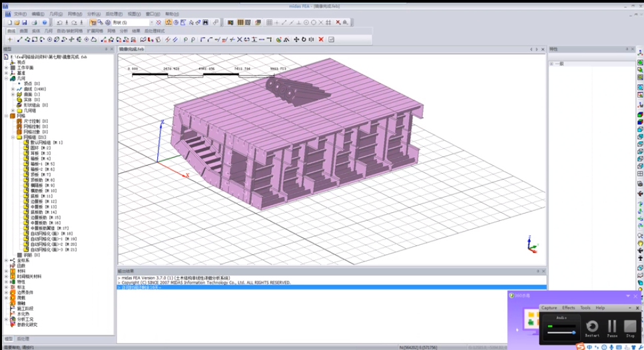Click the Open folder icon in toolbar
644x350 pixels.
click(17, 23)
